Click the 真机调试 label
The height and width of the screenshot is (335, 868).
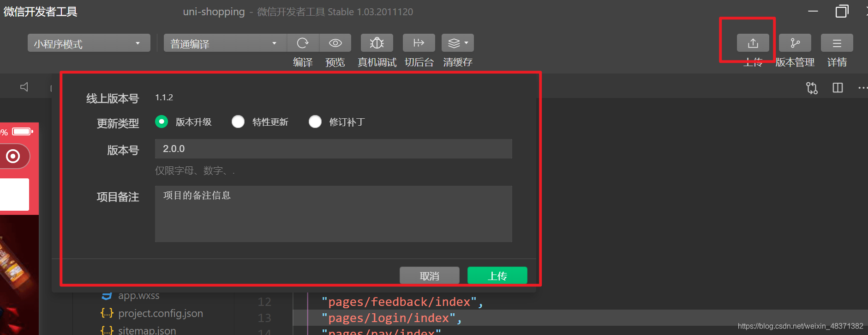pos(377,62)
